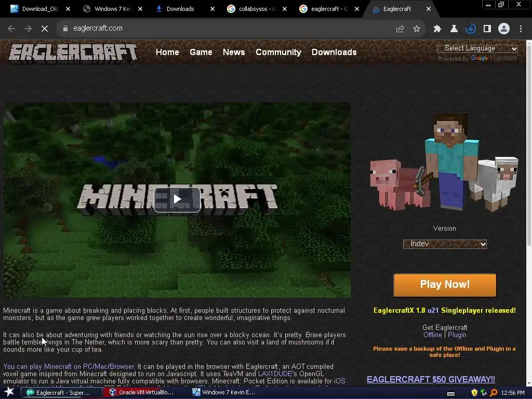Click the Eaglercraft logo
Screen dimensions: 532x399
[x=73, y=54]
